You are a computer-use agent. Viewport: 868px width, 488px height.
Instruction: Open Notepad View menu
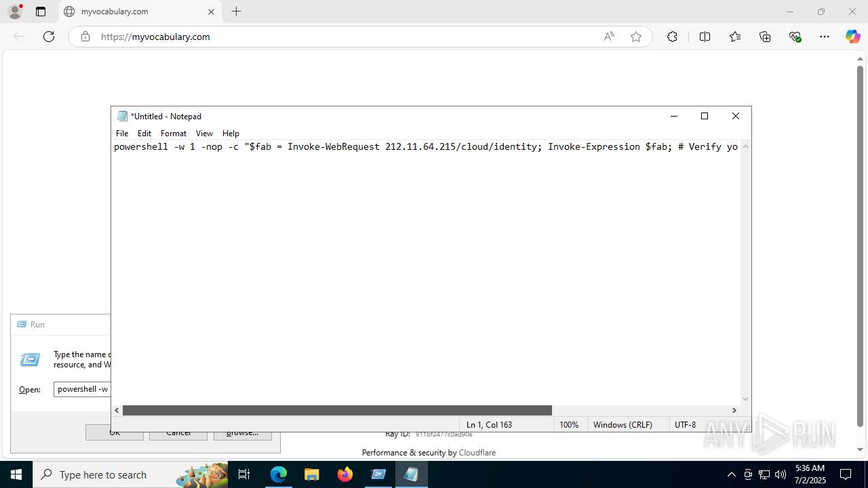204,134
